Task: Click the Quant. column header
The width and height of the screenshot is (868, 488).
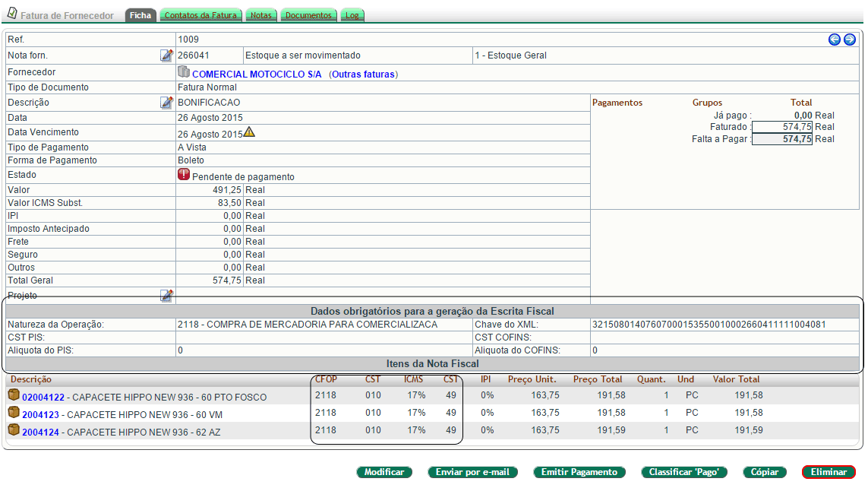Action: pyautogui.click(x=651, y=379)
